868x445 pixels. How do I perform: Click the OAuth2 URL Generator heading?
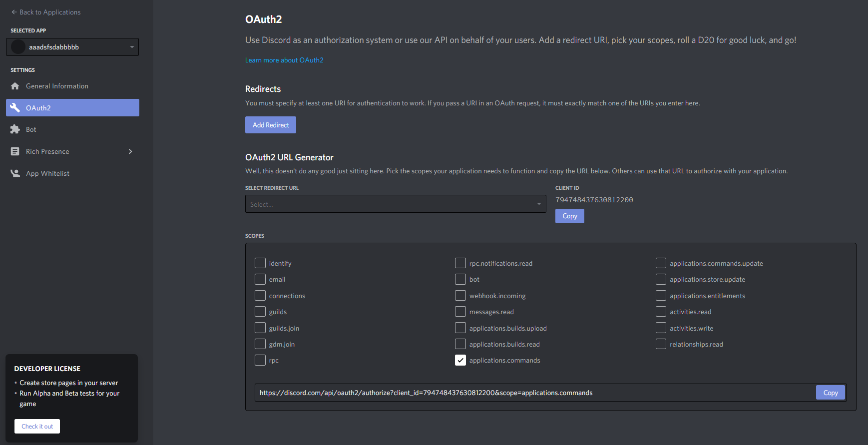289,157
